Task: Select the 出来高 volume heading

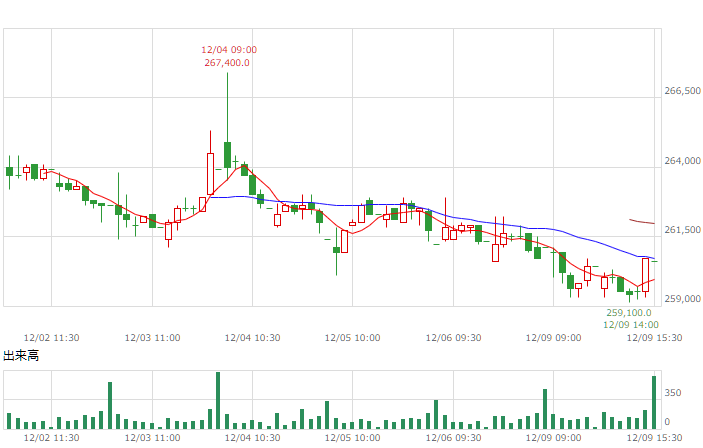Action: point(21,356)
